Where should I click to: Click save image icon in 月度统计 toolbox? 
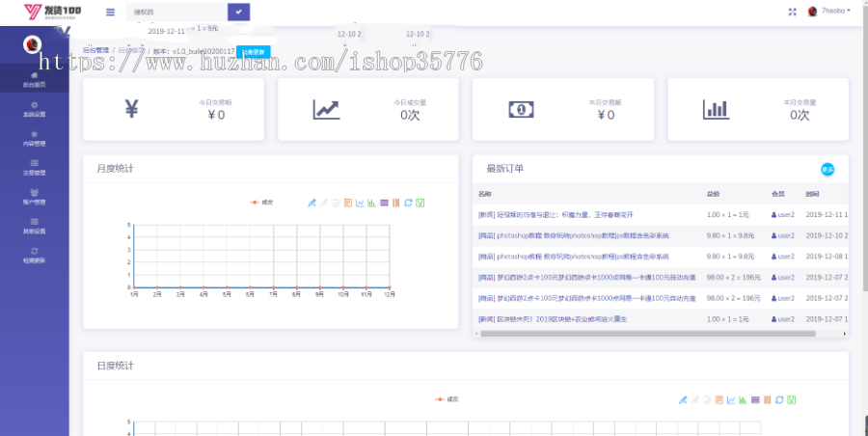pyautogui.click(x=420, y=203)
